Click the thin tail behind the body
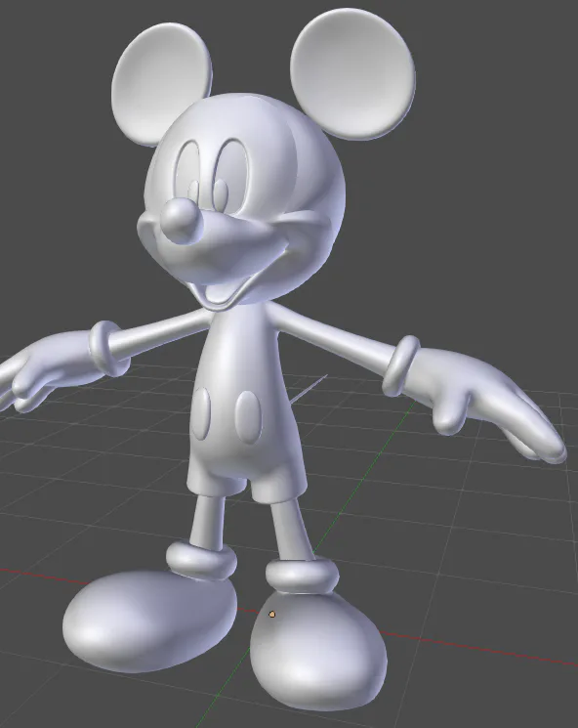 coord(309,389)
